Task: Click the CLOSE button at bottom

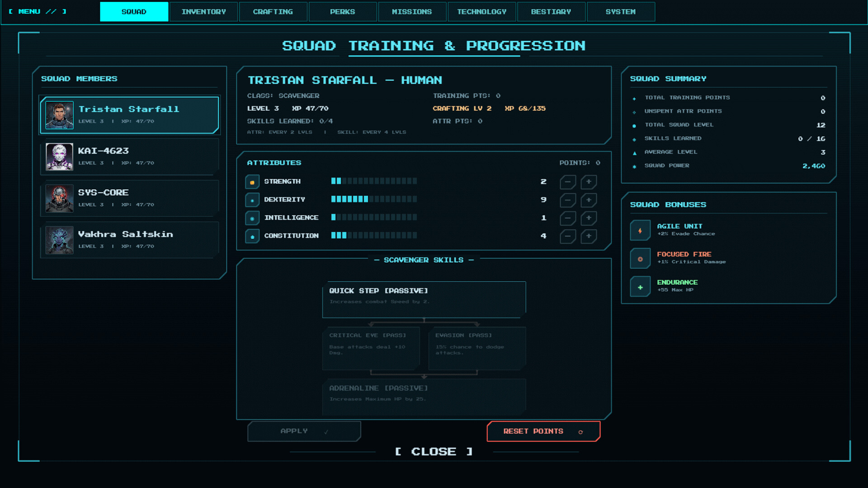Action: pos(434,451)
